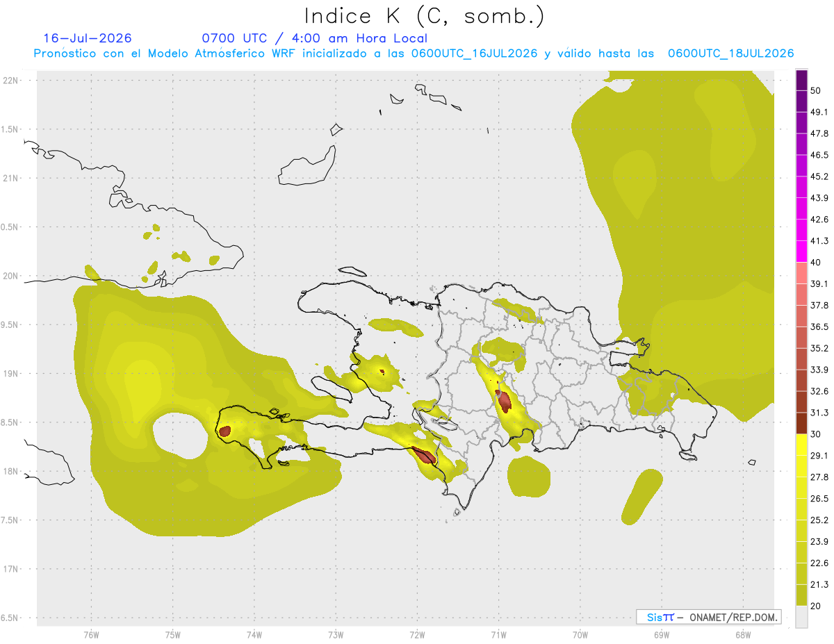Click the 'Indice K (C, somb.)' title
The image size is (834, 644).
tap(424, 15)
